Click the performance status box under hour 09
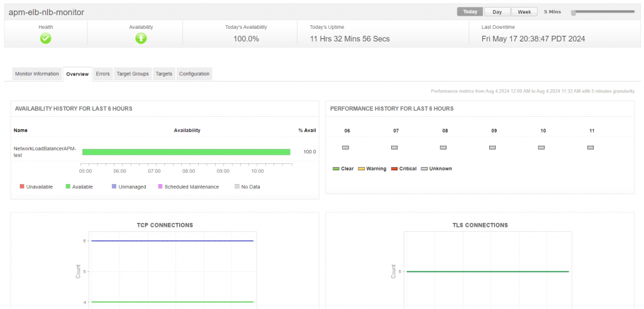 (x=492, y=148)
